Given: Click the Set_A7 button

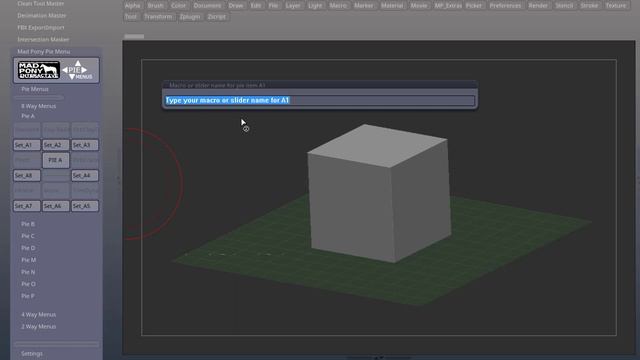Looking at the screenshot, I should (x=27, y=206).
